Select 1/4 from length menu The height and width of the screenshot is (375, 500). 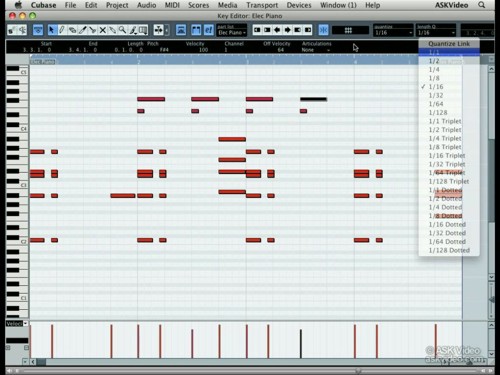click(x=449, y=70)
